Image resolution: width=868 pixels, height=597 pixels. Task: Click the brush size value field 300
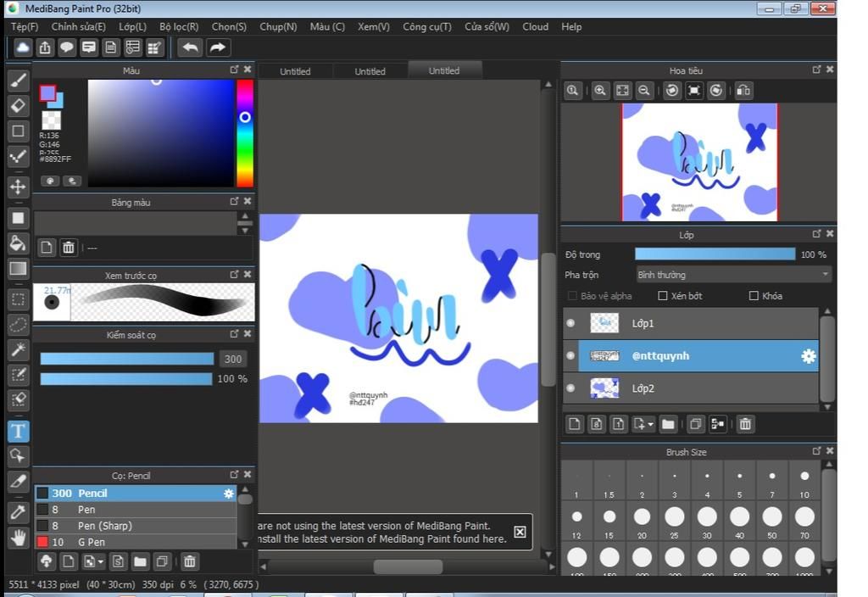(232, 359)
